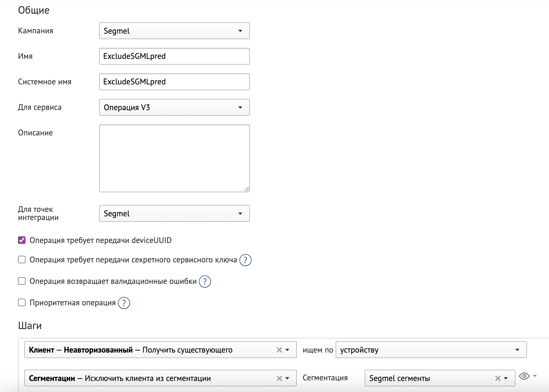Click into the Имя text field
The width and height of the screenshot is (549, 392).
coord(174,56)
